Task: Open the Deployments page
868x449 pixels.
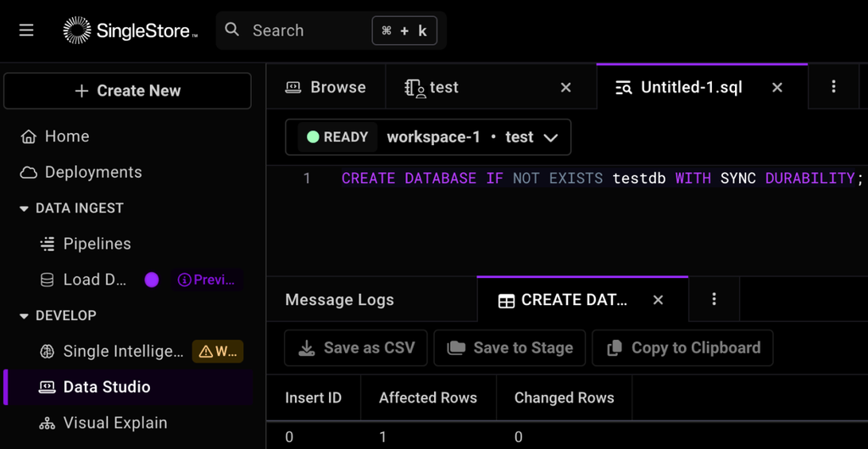Action: click(81, 172)
